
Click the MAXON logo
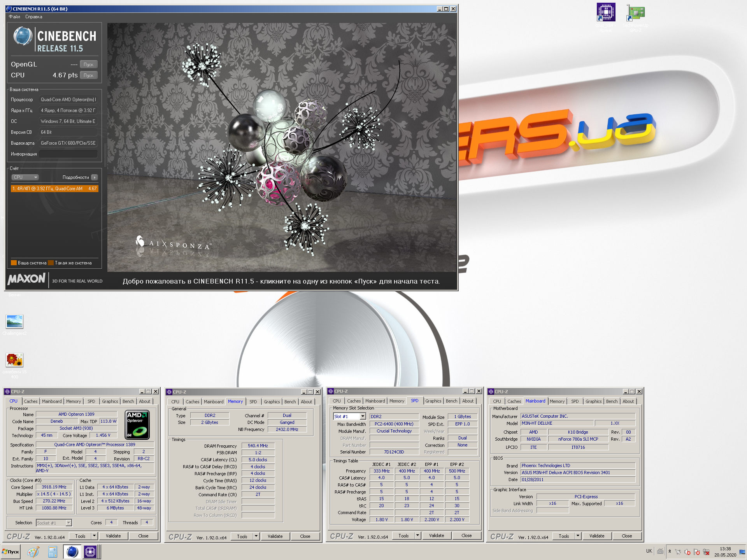tap(26, 279)
